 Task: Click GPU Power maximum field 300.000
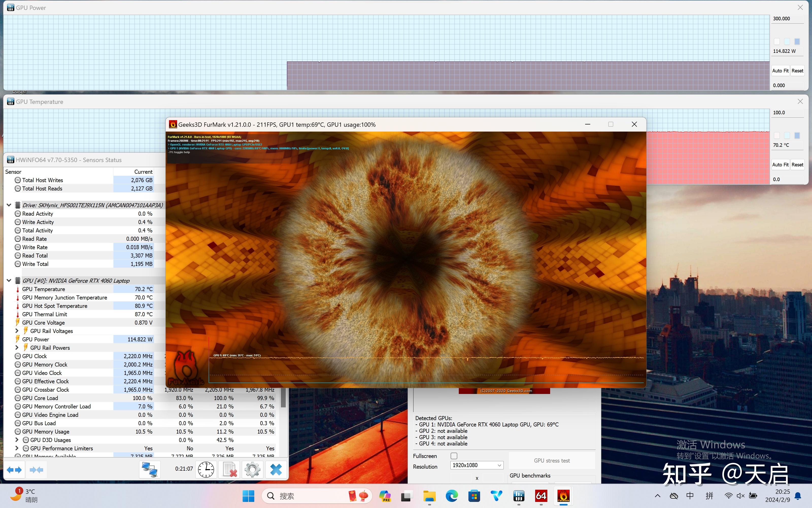(787, 19)
